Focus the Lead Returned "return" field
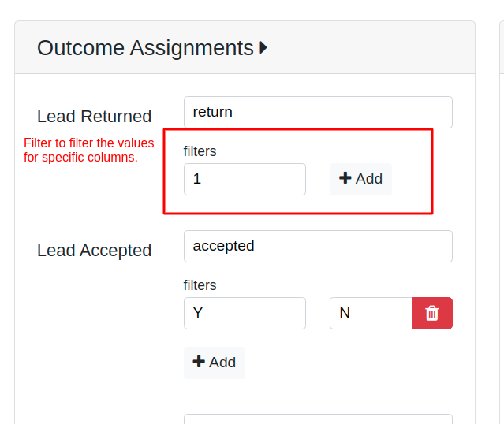This screenshot has height=424, width=504. pos(318,112)
